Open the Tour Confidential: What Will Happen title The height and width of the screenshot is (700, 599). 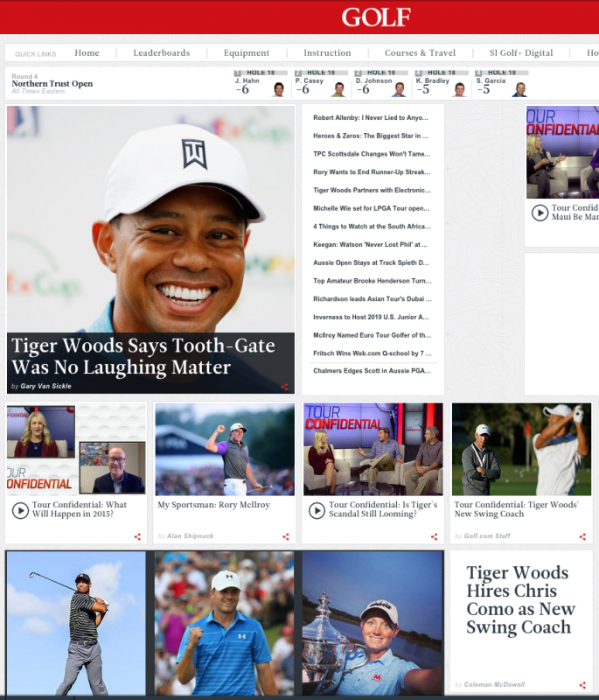(80, 509)
